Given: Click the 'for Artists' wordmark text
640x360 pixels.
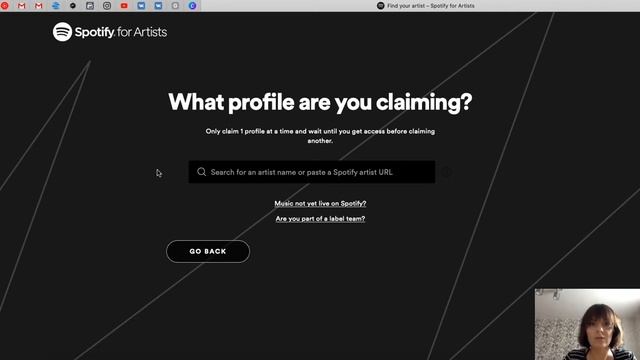Looking at the screenshot, I should click(142, 32).
